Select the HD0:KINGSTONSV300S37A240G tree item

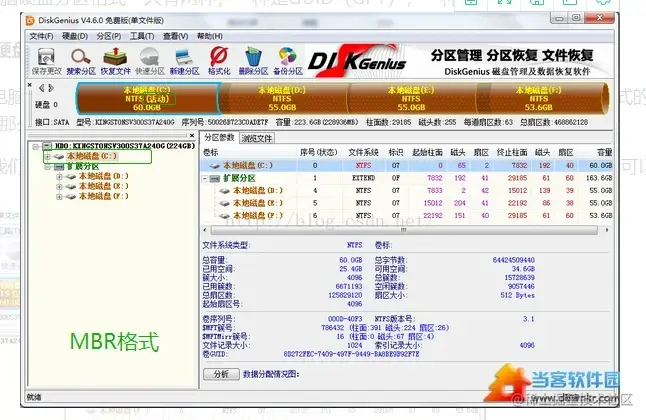click(125, 146)
